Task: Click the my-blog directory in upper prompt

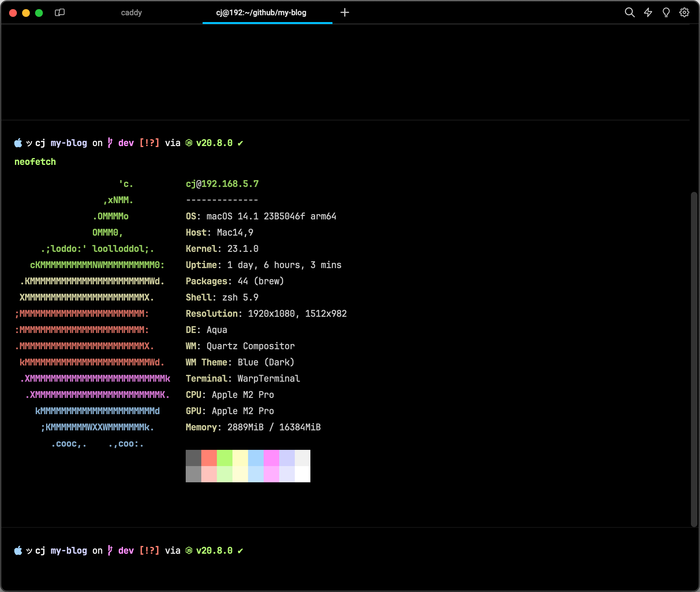Action: click(69, 143)
